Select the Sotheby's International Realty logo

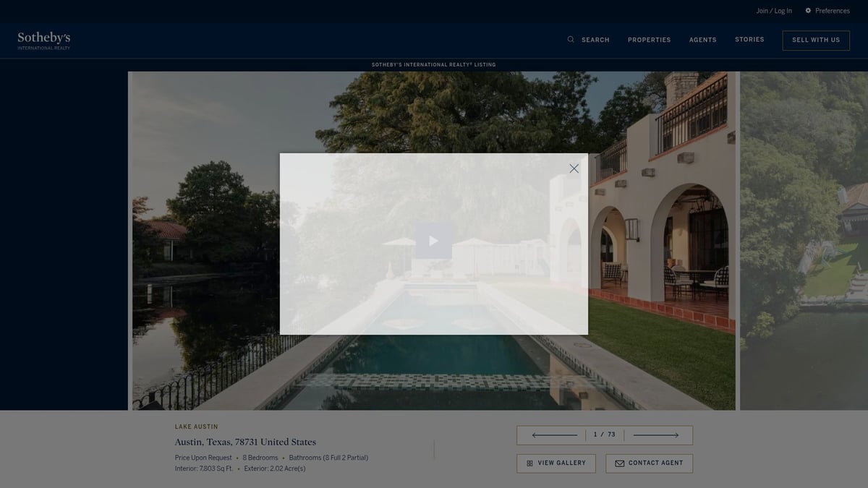click(43, 40)
